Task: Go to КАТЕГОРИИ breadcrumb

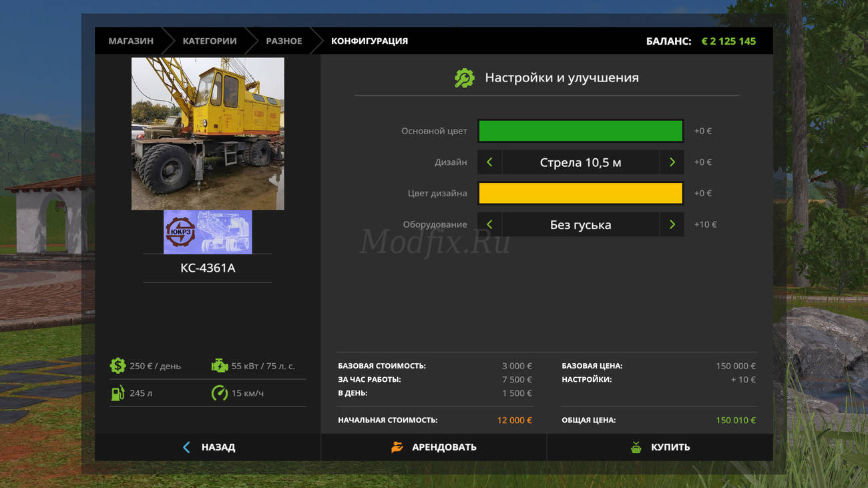Action: 210,41
